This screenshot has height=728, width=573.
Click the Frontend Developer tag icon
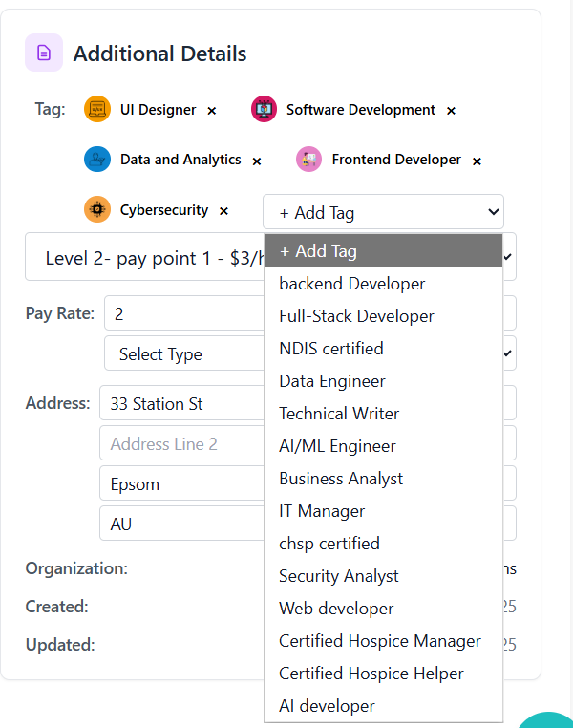[308, 160]
